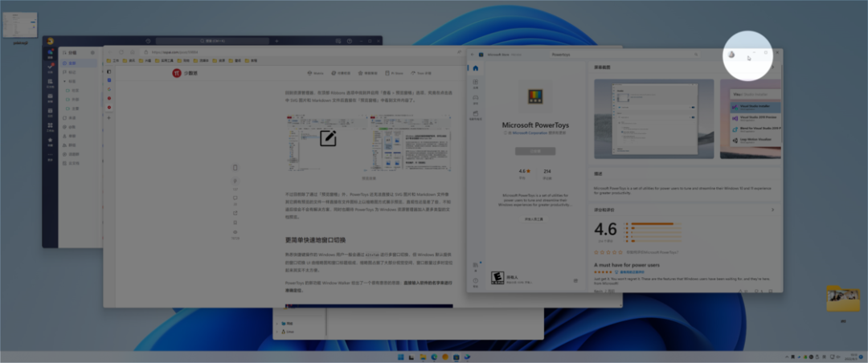This screenshot has height=363, width=868.
Task: Click the translate review link under review title
Action: (x=631, y=272)
